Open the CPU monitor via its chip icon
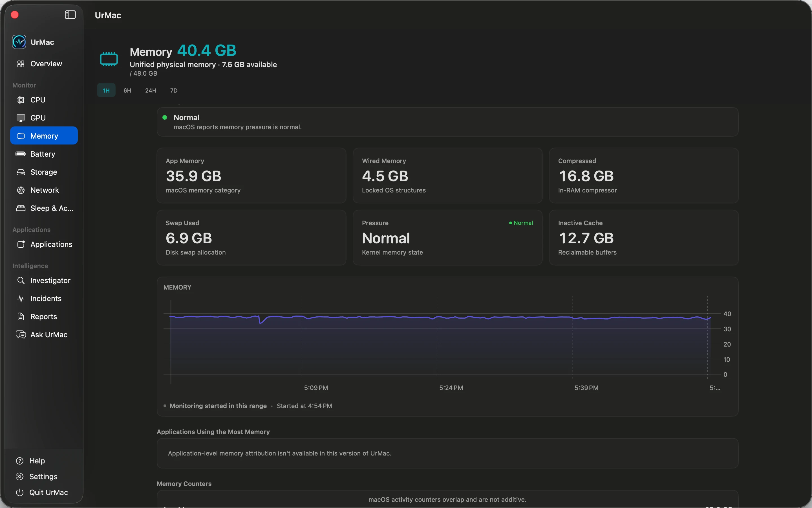812x508 pixels. click(x=21, y=100)
